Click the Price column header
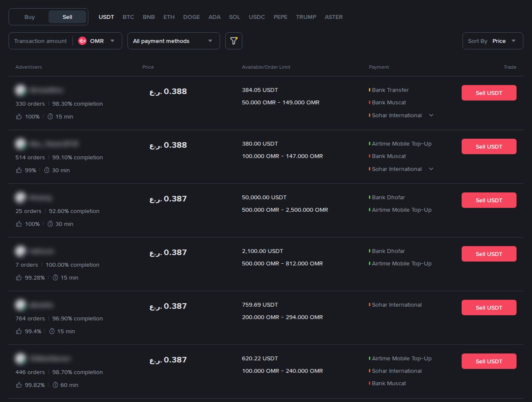 point(148,67)
